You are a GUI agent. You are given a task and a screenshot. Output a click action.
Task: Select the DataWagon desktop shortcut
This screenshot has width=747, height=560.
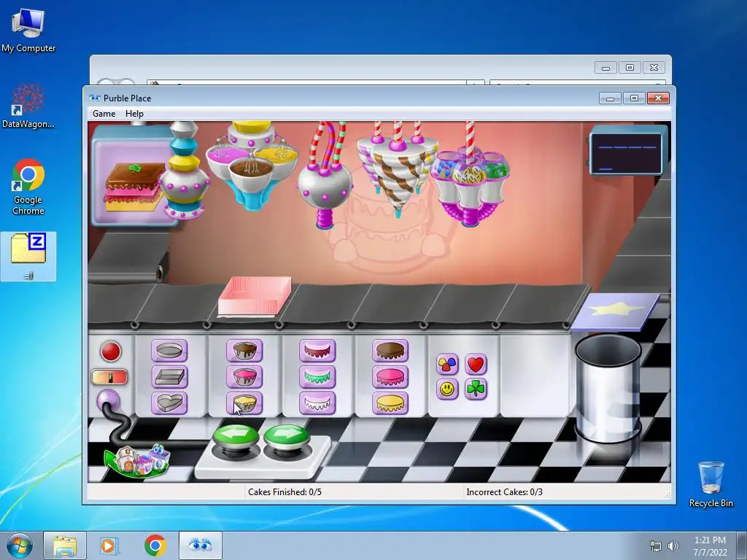[x=28, y=106]
